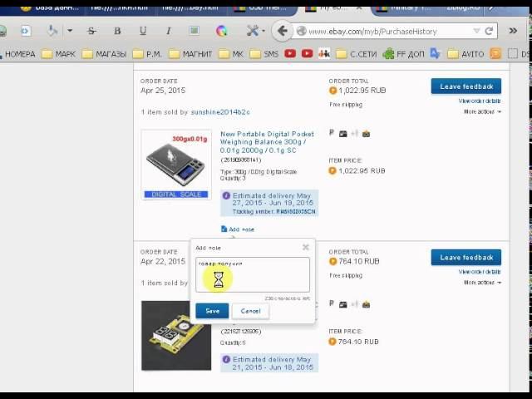Click Add note link under scale order
Screen dimensions: 532x399
tap(238, 229)
